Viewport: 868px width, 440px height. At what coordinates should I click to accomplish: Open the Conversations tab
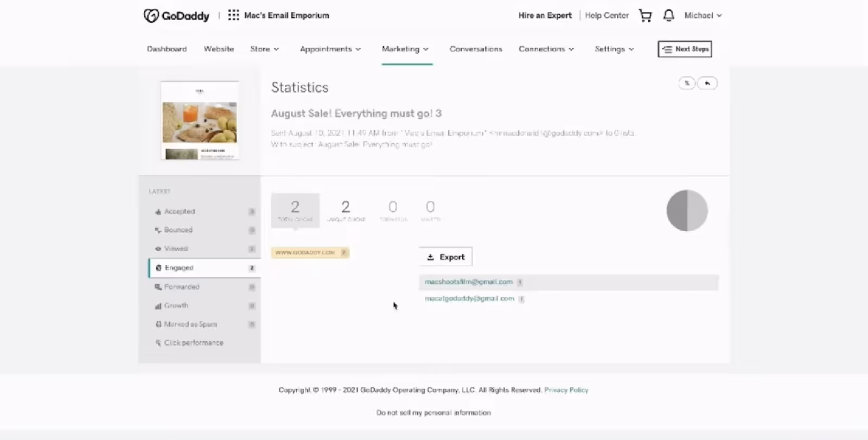point(476,49)
